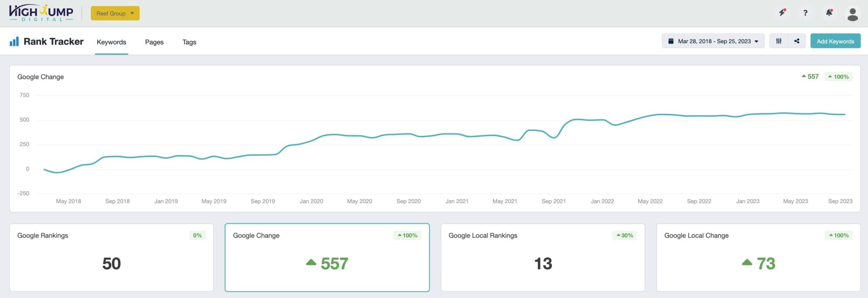Open the help question mark icon
868x298 pixels.
pyautogui.click(x=805, y=13)
